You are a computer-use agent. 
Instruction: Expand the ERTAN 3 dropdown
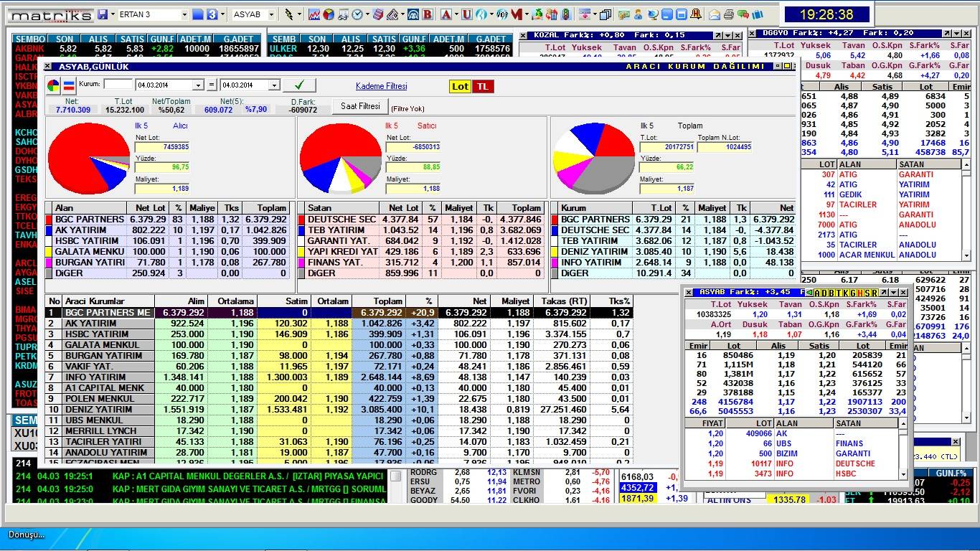click(x=184, y=14)
